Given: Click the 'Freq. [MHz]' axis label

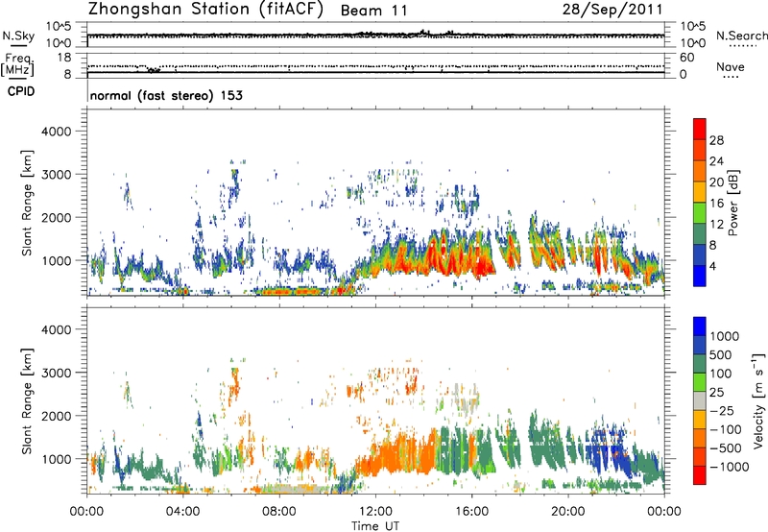Looking at the screenshot, I should [x=17, y=65].
